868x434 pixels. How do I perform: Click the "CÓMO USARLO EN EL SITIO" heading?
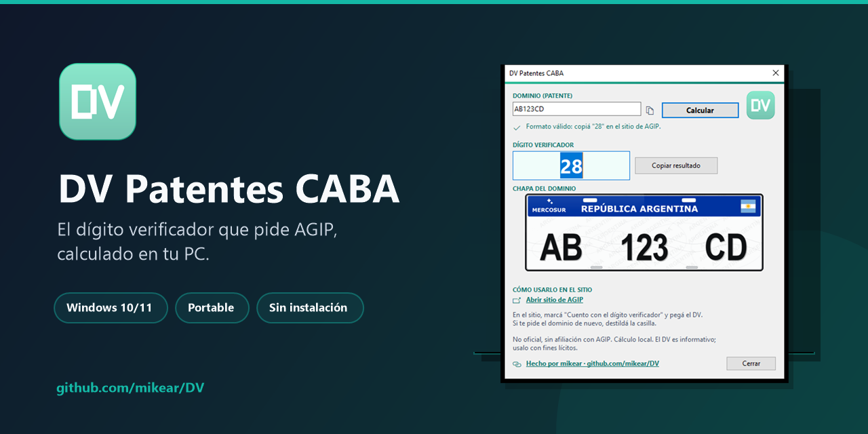point(552,290)
